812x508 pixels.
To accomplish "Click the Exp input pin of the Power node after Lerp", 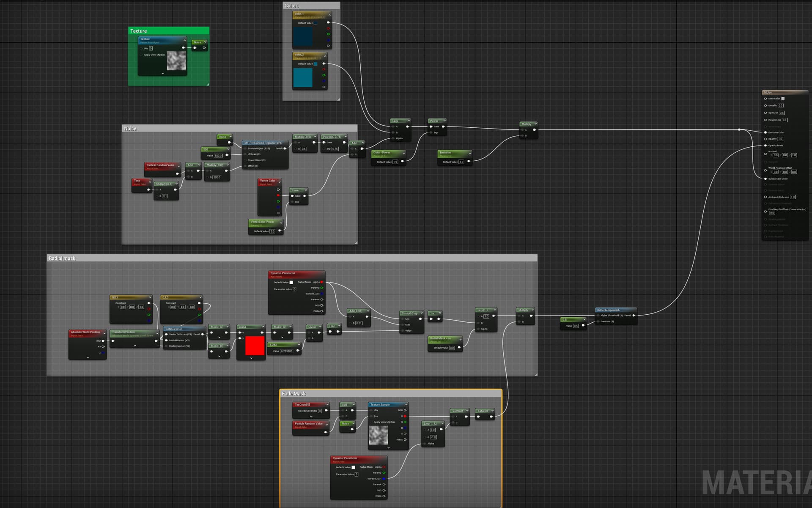I will [431, 132].
